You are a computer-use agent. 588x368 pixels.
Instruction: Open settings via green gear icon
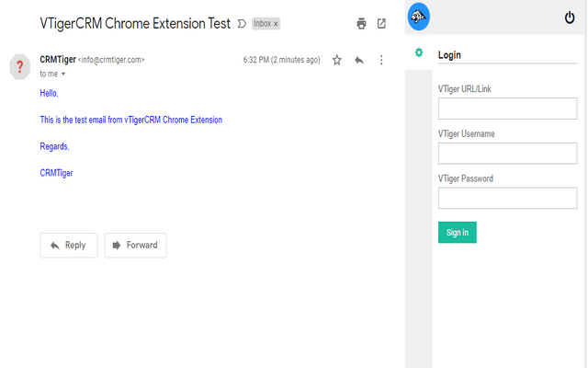click(419, 52)
